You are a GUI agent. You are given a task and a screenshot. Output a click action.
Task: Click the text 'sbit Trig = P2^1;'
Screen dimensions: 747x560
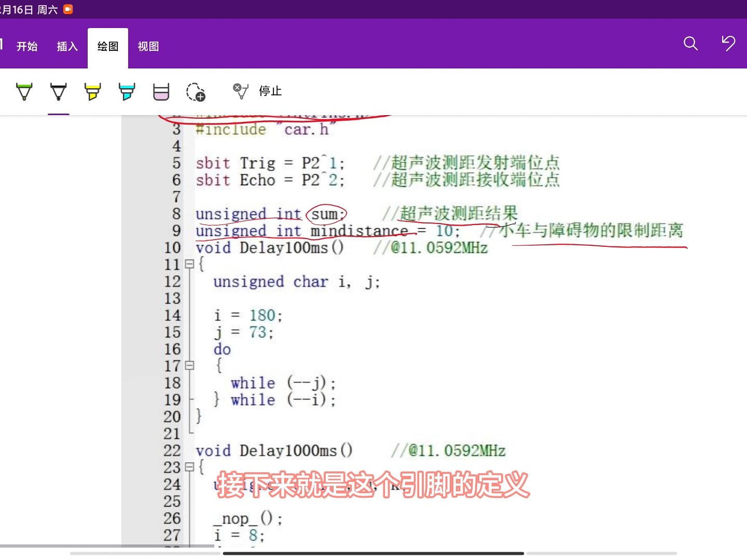270,163
